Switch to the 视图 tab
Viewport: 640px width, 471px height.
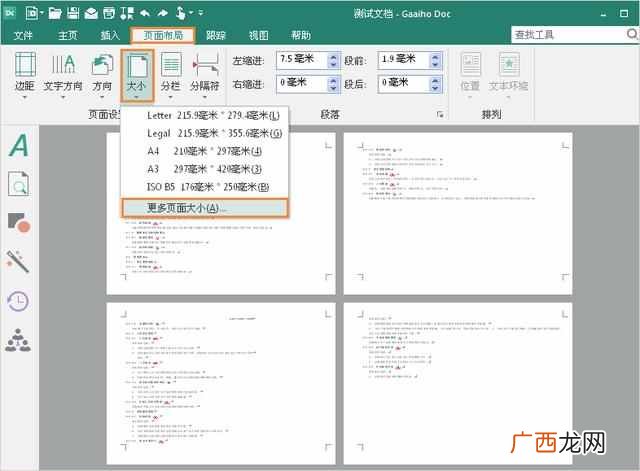(258, 36)
